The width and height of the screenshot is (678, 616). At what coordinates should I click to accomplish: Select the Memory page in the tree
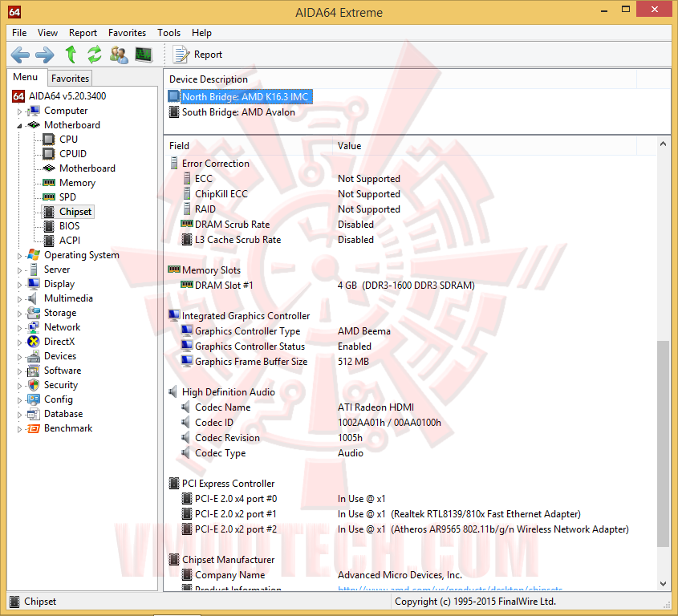(x=77, y=183)
